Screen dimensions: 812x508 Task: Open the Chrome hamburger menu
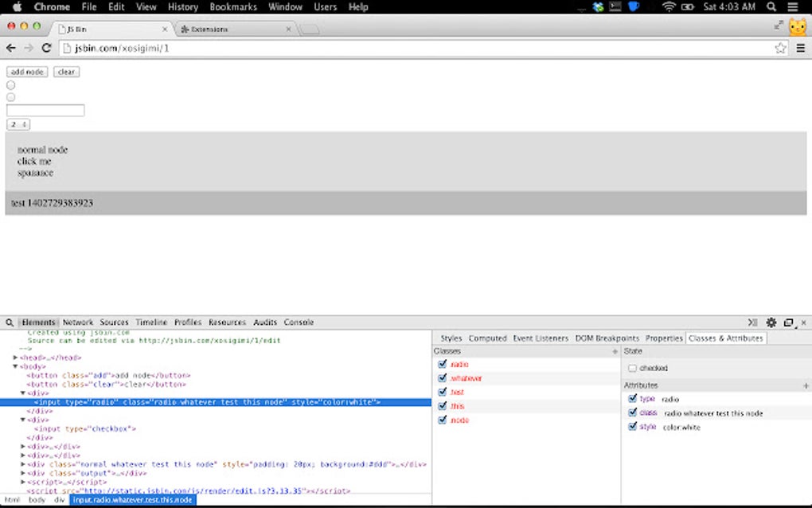click(x=801, y=48)
